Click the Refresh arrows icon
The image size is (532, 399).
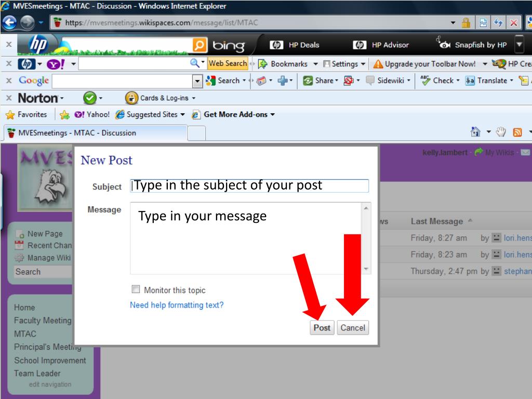(498, 23)
